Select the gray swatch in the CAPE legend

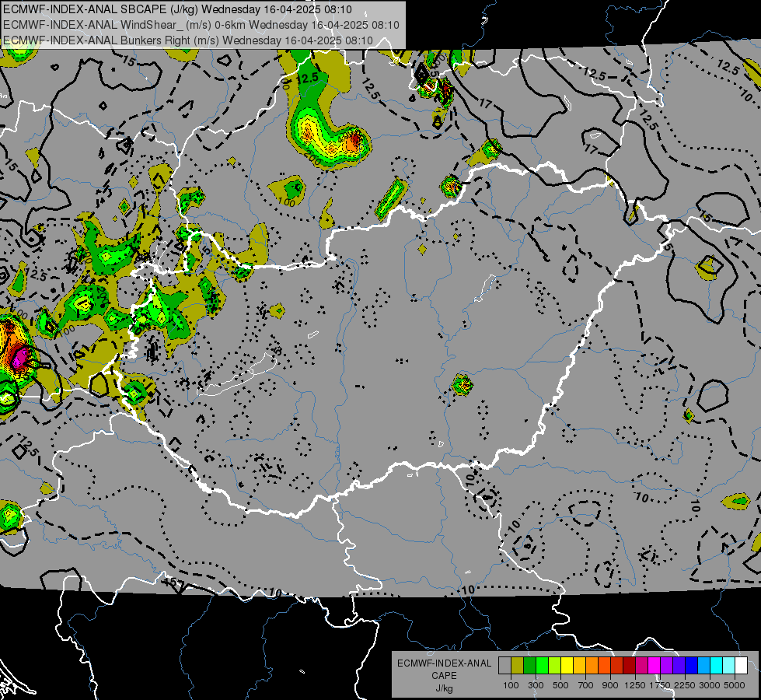(504, 666)
